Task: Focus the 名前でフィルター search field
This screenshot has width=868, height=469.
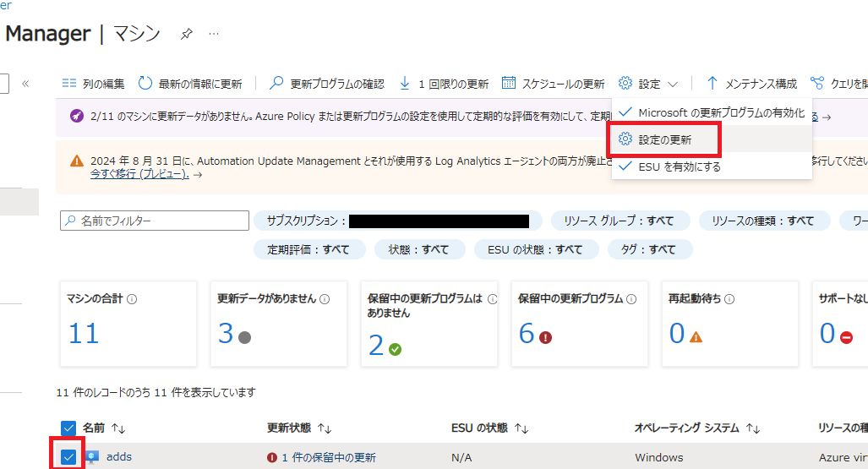Action: 155,221
